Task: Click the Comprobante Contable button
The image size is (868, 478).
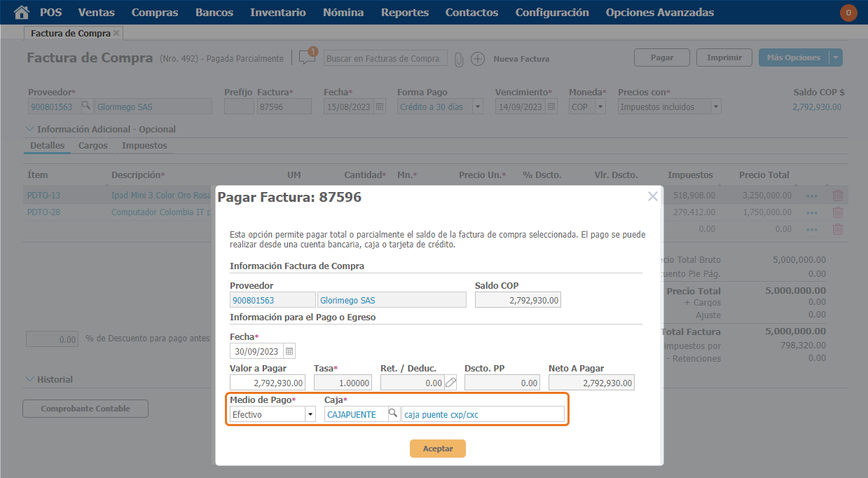Action: [x=85, y=409]
